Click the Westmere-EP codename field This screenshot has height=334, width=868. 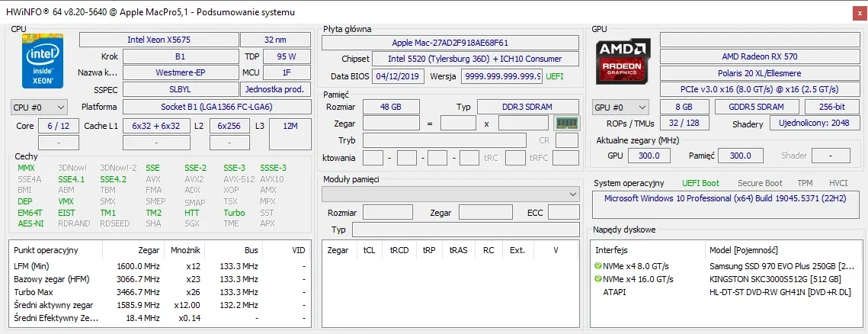click(180, 72)
